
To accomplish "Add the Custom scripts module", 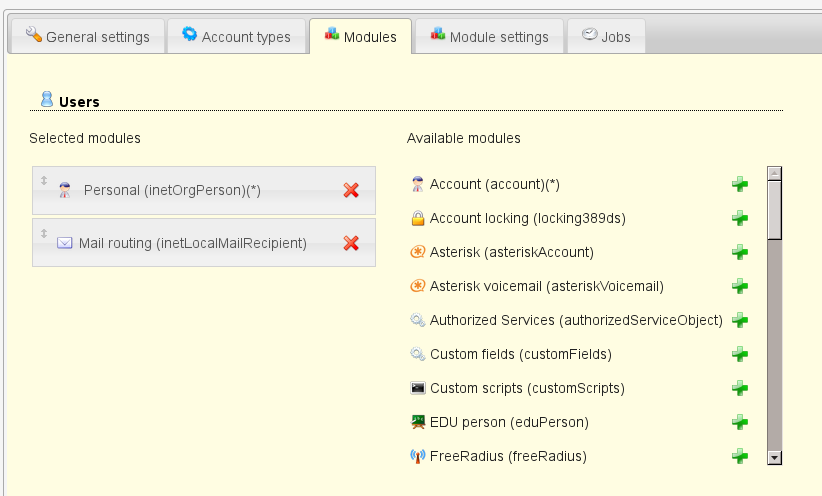I will [x=740, y=388].
